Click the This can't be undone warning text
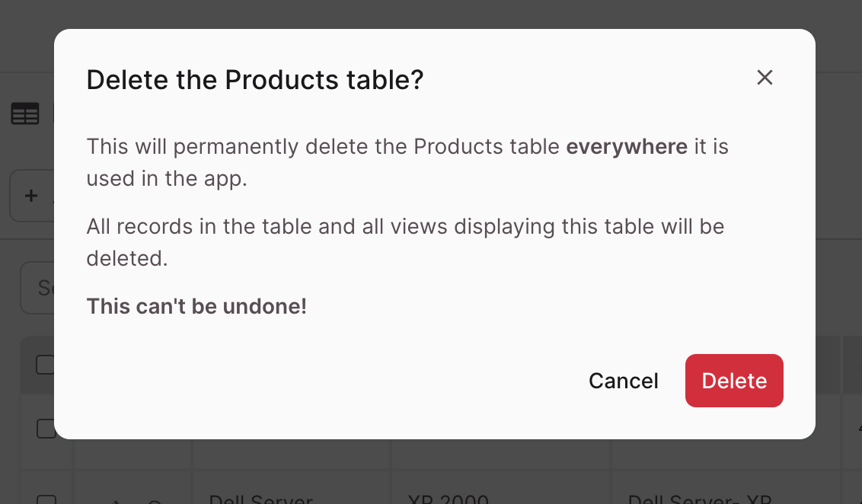862x504 pixels. (196, 306)
